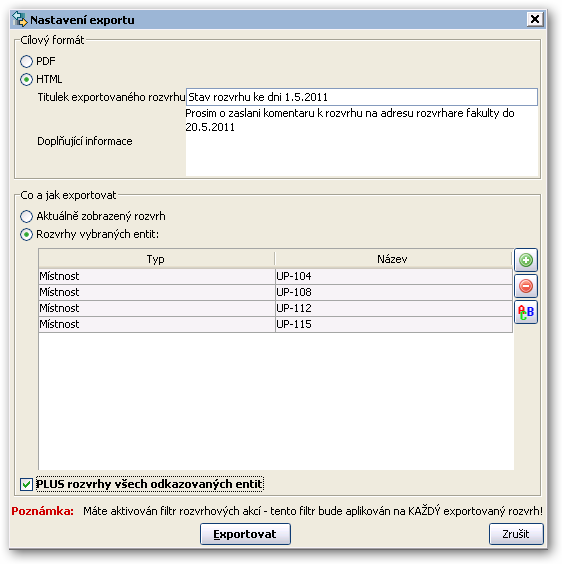Close the Nastavení exportu dialog
The image size is (562, 564).
(x=535, y=19)
